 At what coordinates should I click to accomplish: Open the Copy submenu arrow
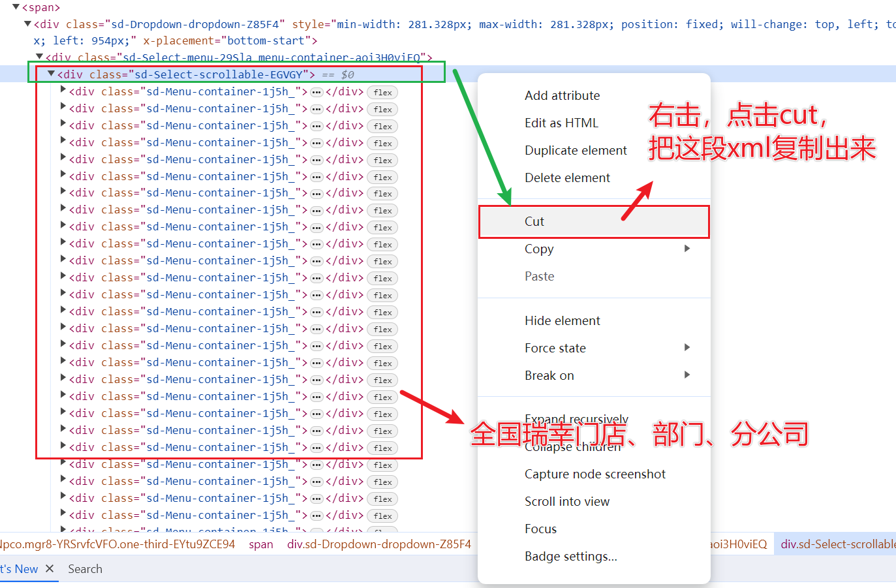pos(687,249)
